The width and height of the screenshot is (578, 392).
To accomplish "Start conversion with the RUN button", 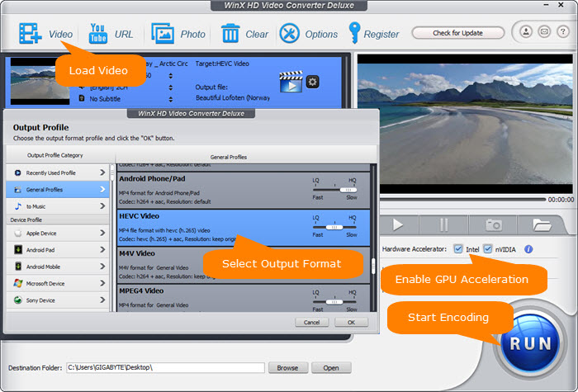I will click(530, 344).
